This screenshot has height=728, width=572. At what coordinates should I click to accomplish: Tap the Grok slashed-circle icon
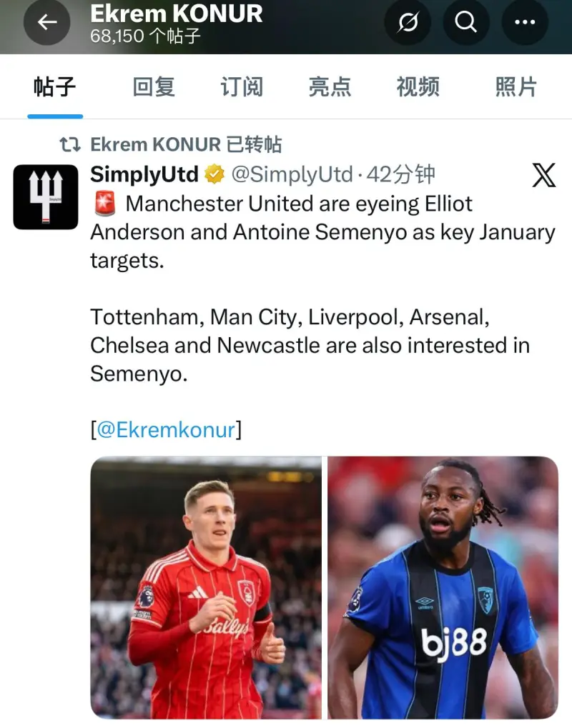(408, 22)
